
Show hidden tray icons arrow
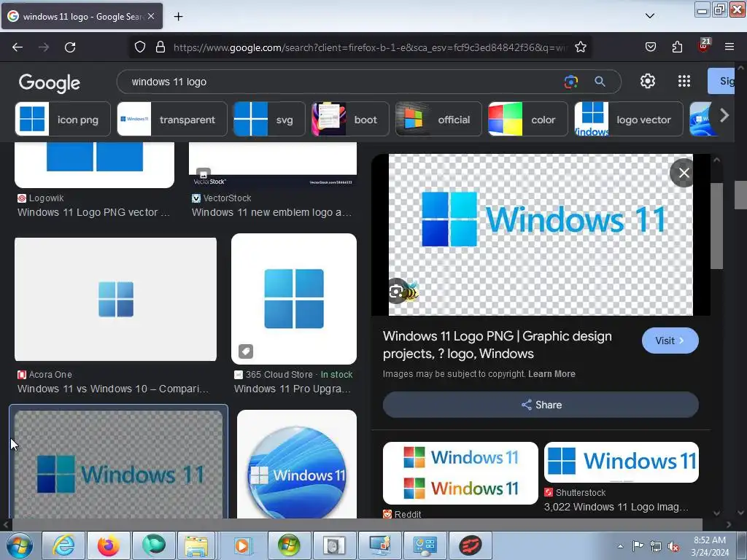pos(620,546)
